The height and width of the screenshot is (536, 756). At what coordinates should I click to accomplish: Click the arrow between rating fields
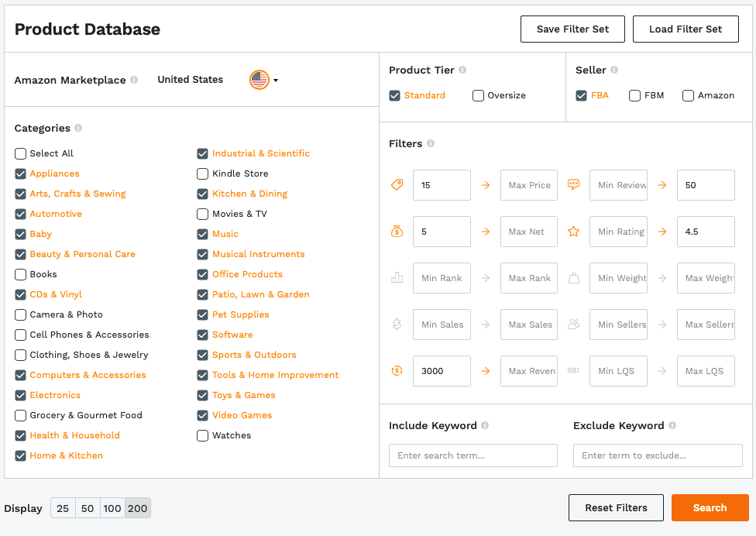[662, 232]
